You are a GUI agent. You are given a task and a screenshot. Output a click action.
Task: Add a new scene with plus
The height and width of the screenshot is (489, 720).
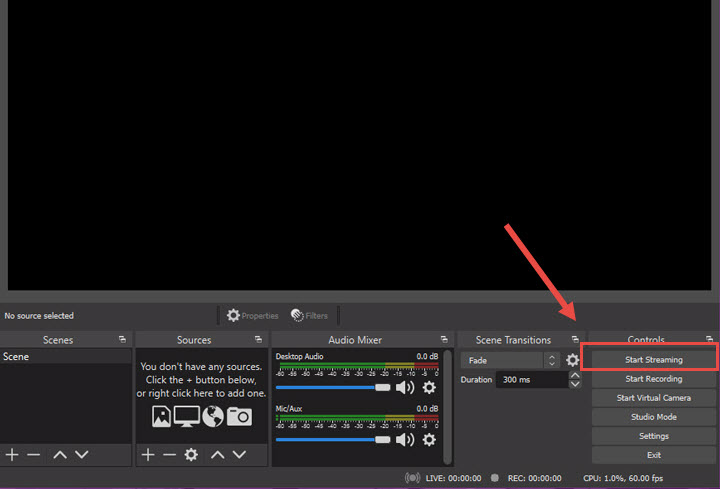coord(12,455)
